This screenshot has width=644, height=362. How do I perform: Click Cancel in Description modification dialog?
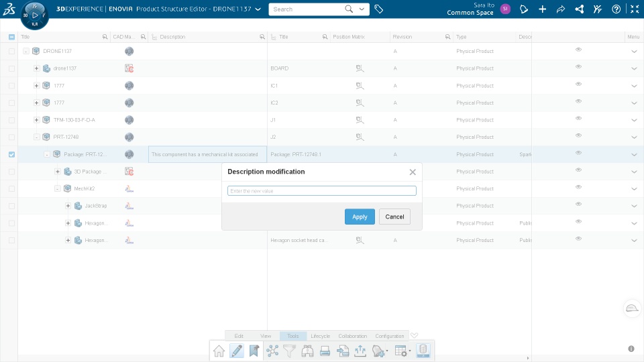click(394, 217)
